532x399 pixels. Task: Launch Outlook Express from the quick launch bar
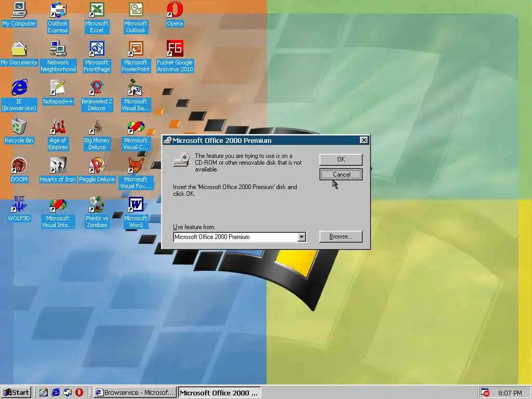[67, 393]
